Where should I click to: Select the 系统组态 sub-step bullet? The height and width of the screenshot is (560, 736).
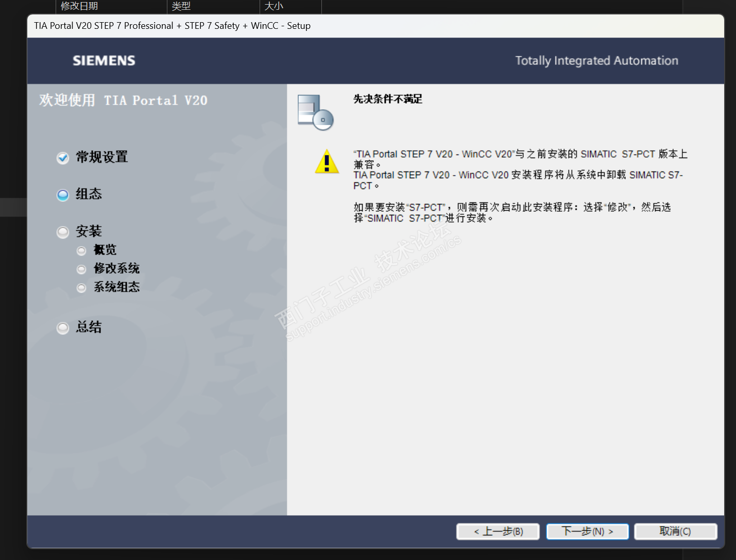point(81,288)
